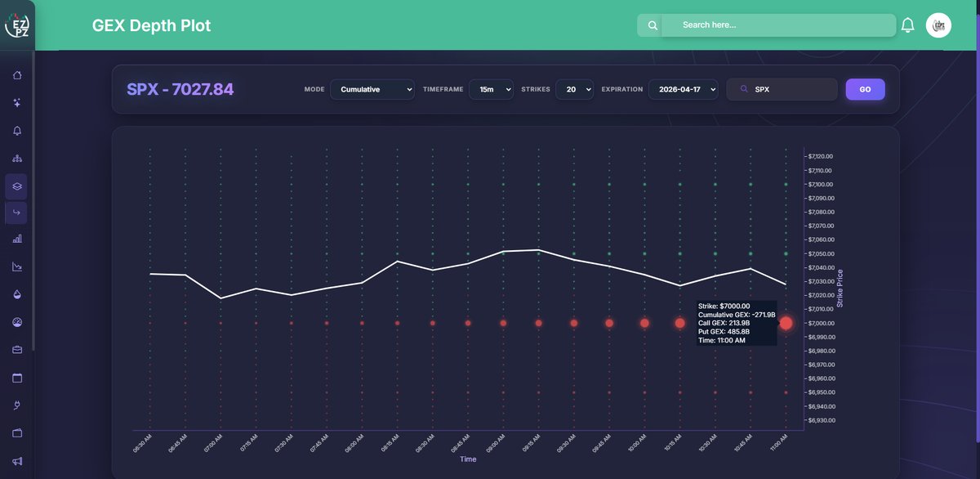Click the '06:30 AM' time axis label
The width and height of the screenshot is (980, 479).
[141, 443]
